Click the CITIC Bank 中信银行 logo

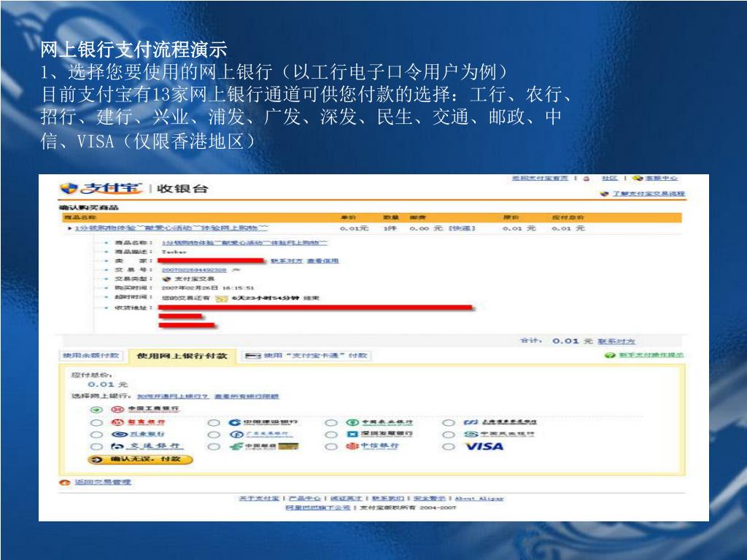coord(373,446)
